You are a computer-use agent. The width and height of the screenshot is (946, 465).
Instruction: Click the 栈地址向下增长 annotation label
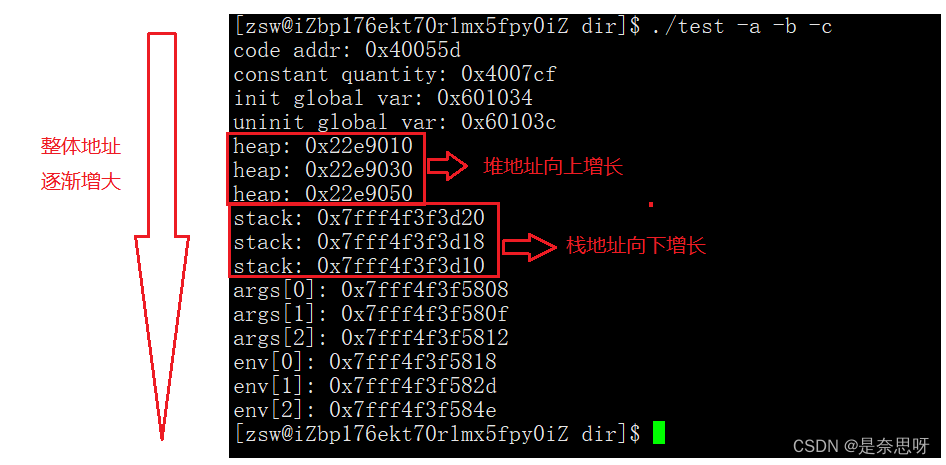point(636,246)
